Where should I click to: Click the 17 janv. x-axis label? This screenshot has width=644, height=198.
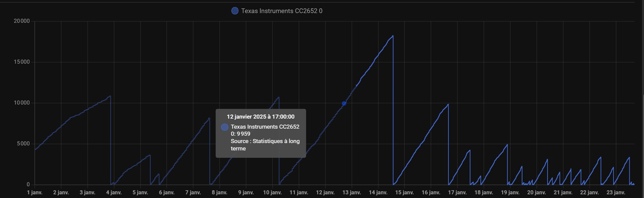point(457,193)
